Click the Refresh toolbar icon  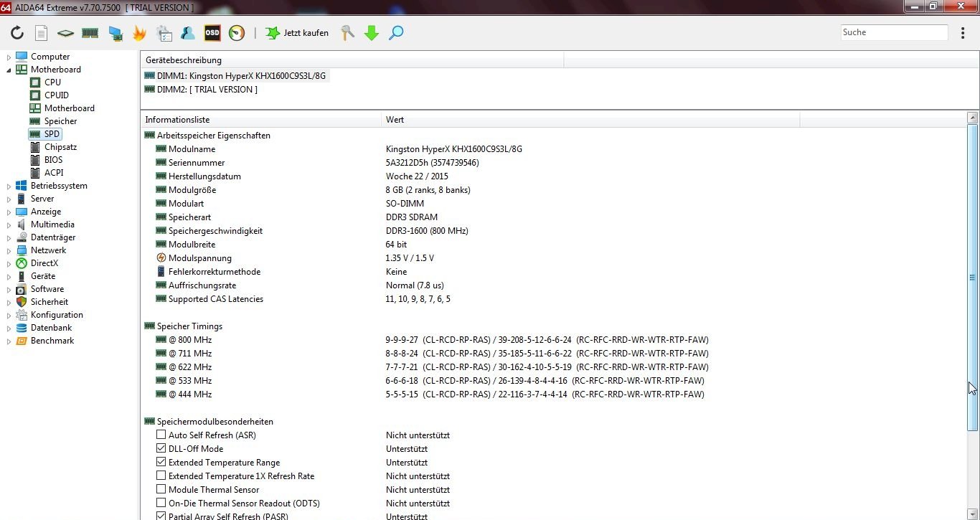[17, 33]
